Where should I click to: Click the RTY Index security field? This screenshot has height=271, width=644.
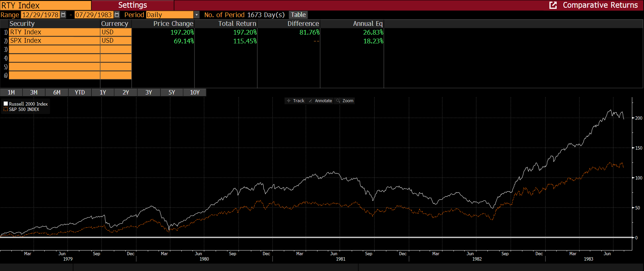[x=54, y=32]
